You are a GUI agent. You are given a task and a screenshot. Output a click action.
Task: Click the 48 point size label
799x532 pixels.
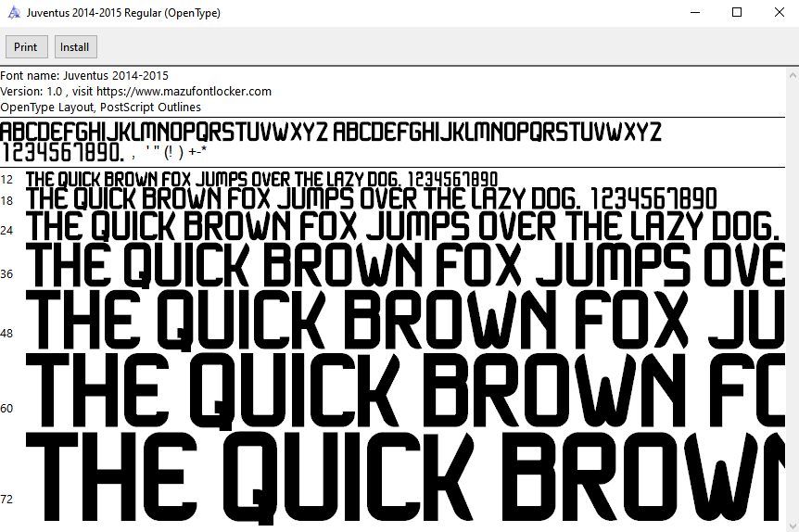6,334
